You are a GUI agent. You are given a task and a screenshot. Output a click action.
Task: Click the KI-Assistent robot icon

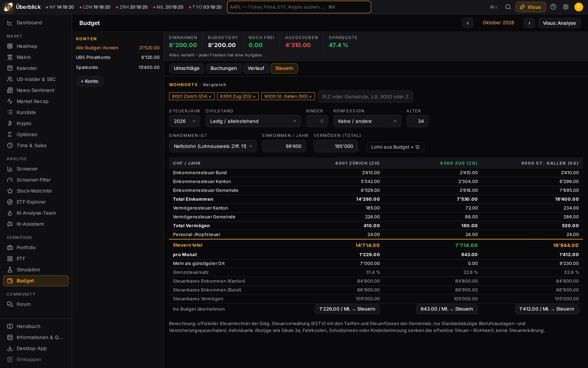10,224
